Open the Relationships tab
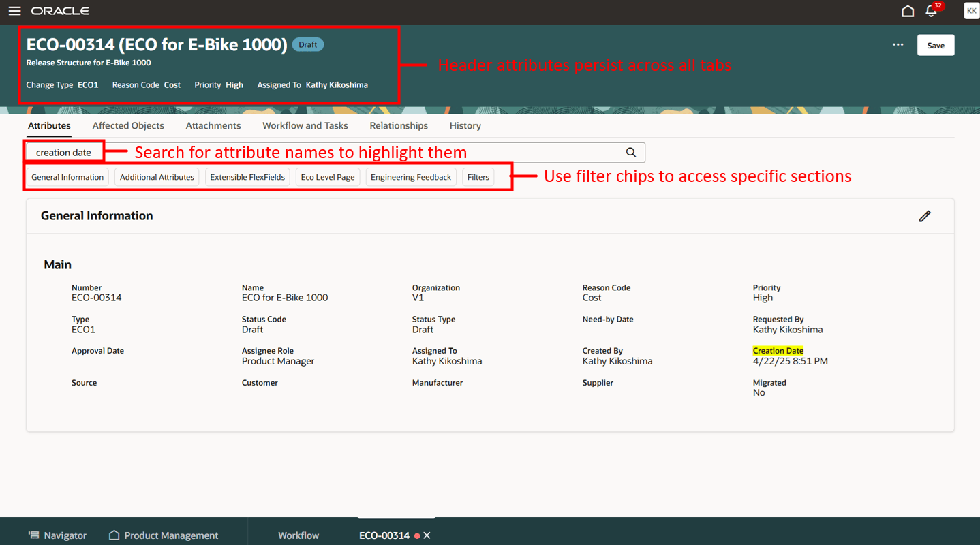The width and height of the screenshot is (980, 545). coord(399,126)
